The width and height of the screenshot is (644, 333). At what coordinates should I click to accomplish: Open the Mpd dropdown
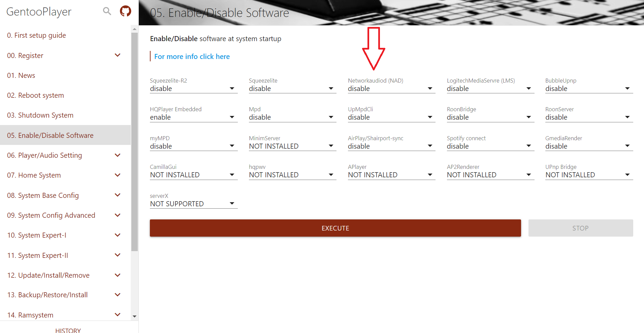click(292, 117)
